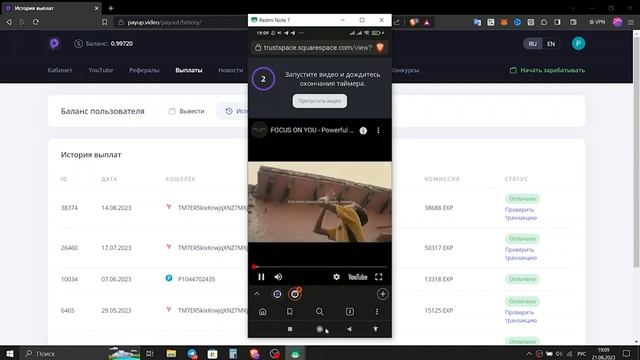Click wallet P1044702435 text
Viewport: 640px width, 360px height.
click(x=196, y=279)
